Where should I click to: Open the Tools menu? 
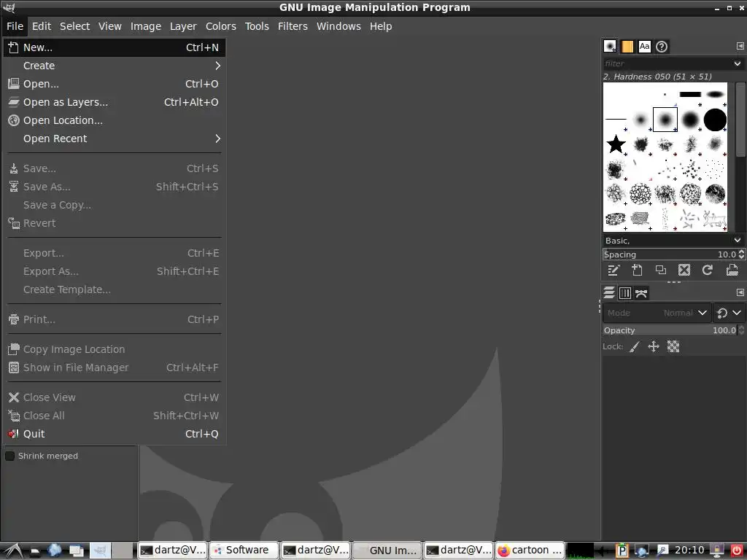[257, 26]
